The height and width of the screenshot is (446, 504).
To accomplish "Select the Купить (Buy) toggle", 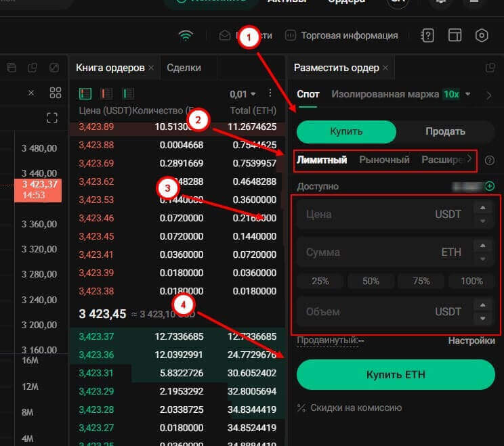I will point(346,131).
